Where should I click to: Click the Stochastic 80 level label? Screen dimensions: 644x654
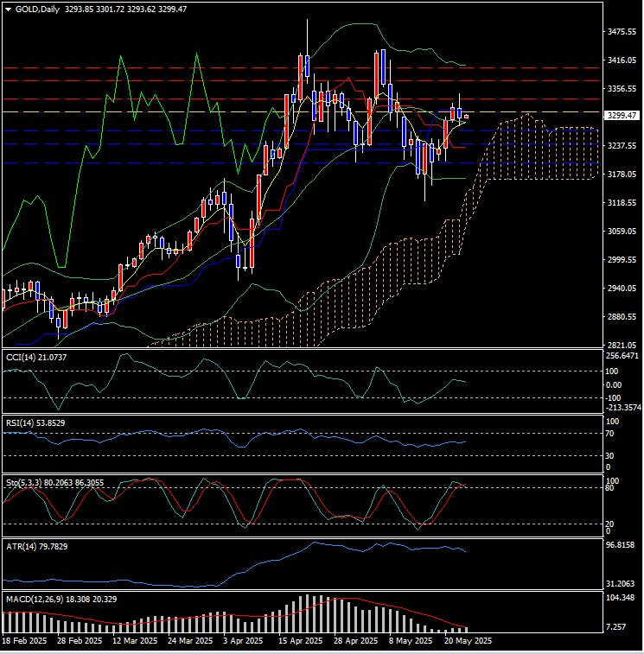click(609, 488)
